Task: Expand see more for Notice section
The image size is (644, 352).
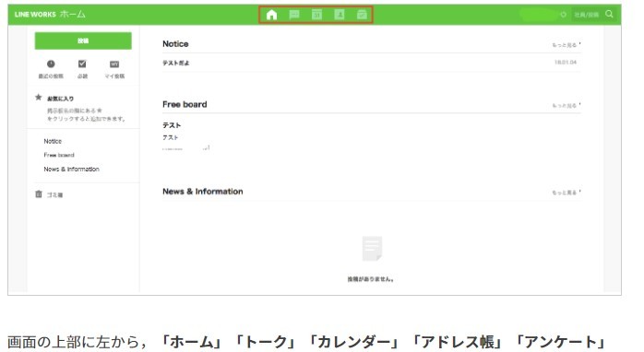Action: [x=566, y=45]
